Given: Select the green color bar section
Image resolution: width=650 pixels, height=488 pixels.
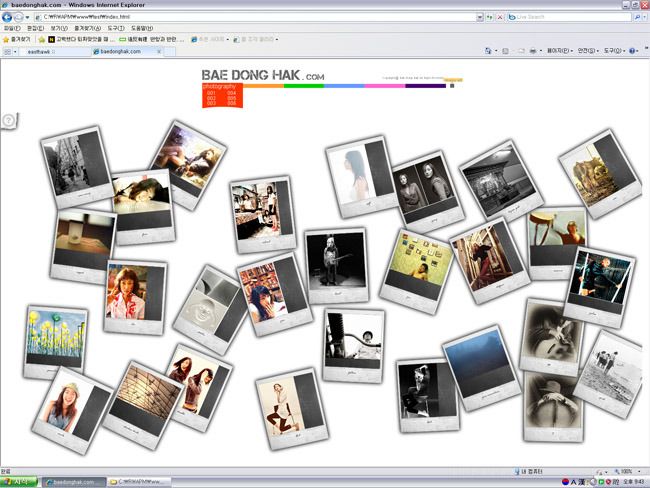Looking at the screenshot, I should tap(304, 86).
